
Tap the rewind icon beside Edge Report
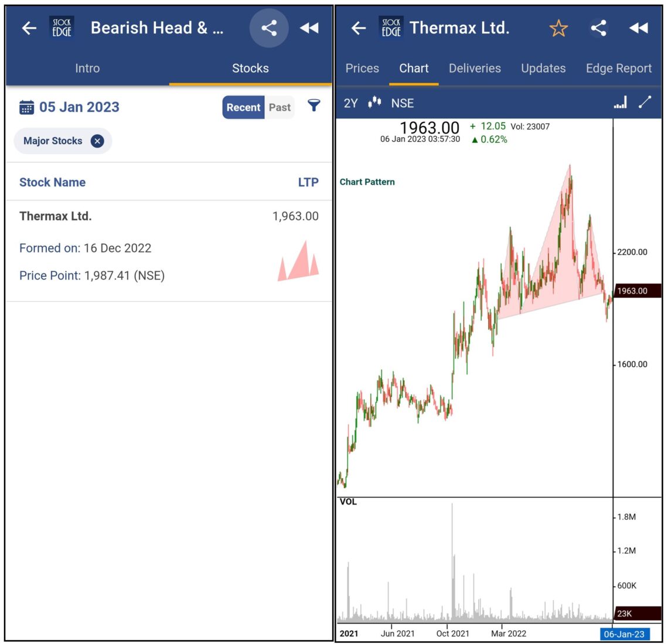[639, 28]
